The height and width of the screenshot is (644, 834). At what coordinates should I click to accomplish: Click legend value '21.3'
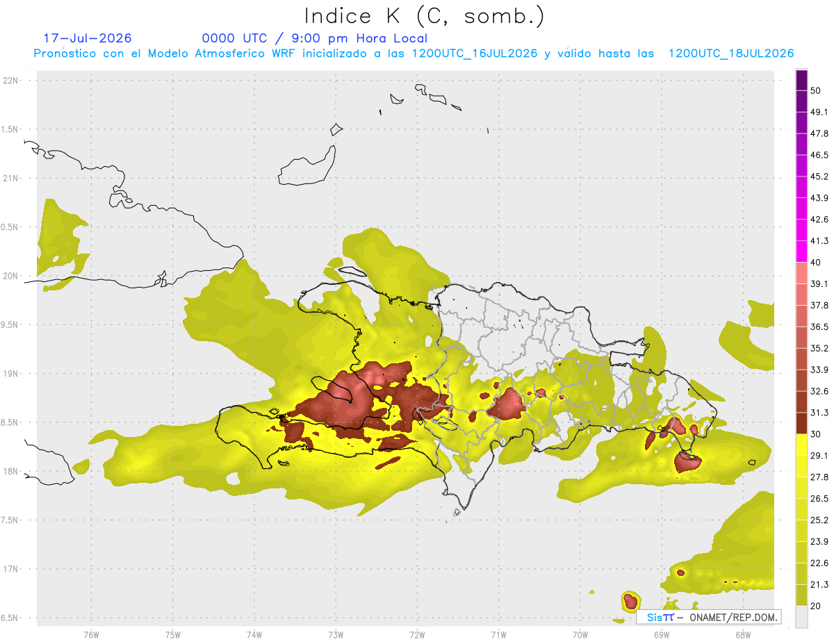[819, 585]
